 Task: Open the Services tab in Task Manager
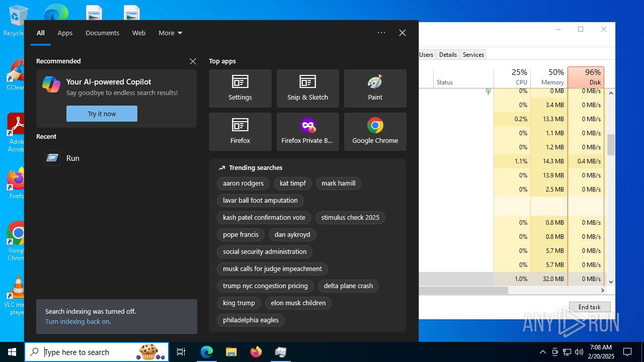coord(473,55)
